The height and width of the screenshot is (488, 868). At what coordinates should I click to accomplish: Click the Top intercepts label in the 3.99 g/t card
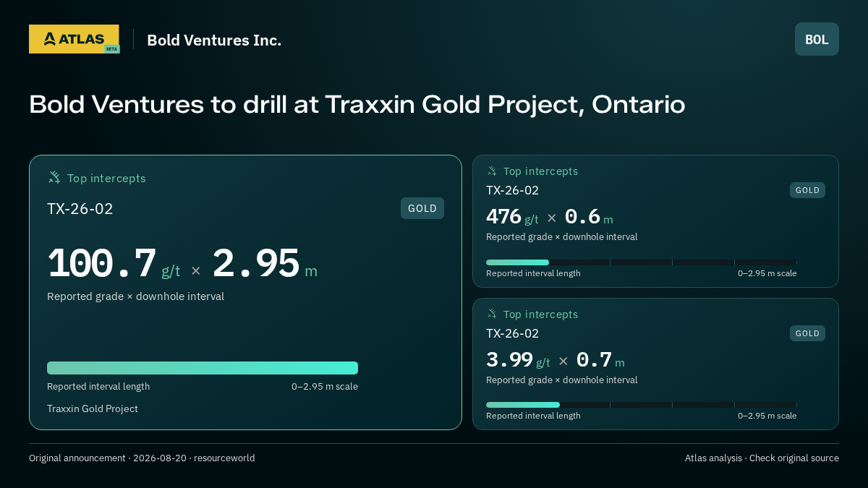pos(540,314)
